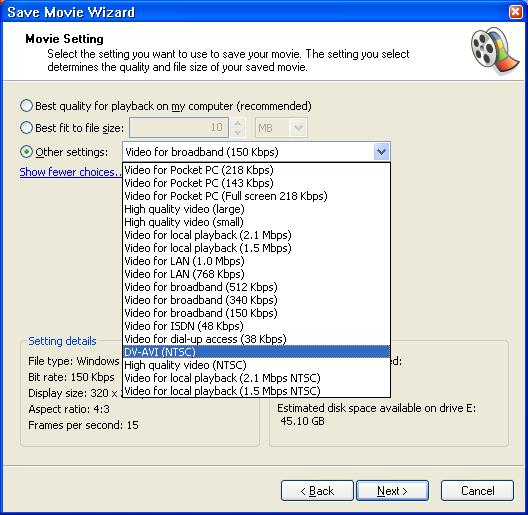Select Best quality for playback radio button
This screenshot has height=515, width=528.
point(26,106)
